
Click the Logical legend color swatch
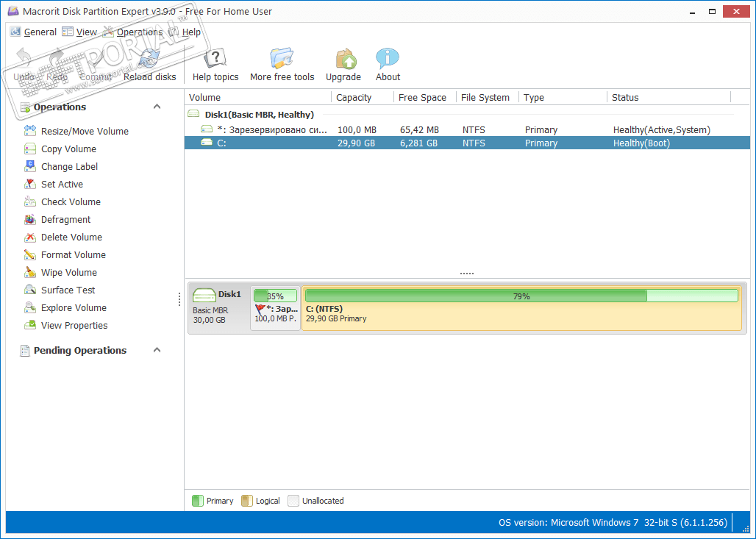pos(247,501)
